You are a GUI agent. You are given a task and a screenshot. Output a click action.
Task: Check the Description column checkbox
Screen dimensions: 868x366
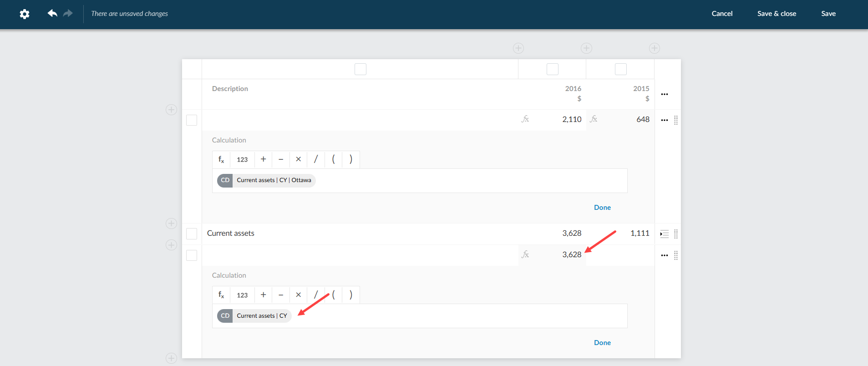click(360, 69)
